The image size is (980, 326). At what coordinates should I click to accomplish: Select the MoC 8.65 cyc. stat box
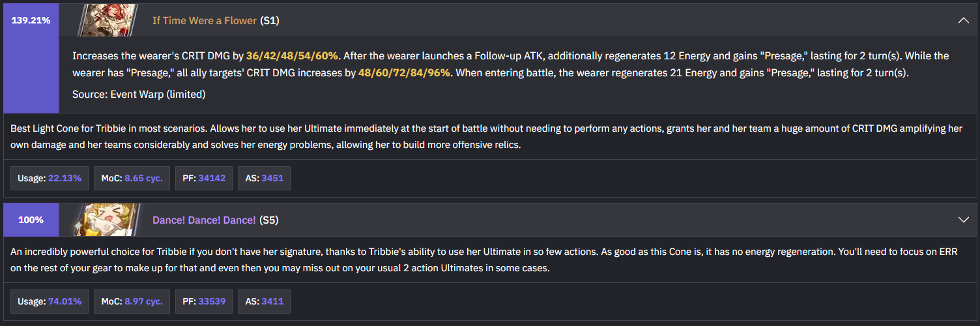click(132, 178)
